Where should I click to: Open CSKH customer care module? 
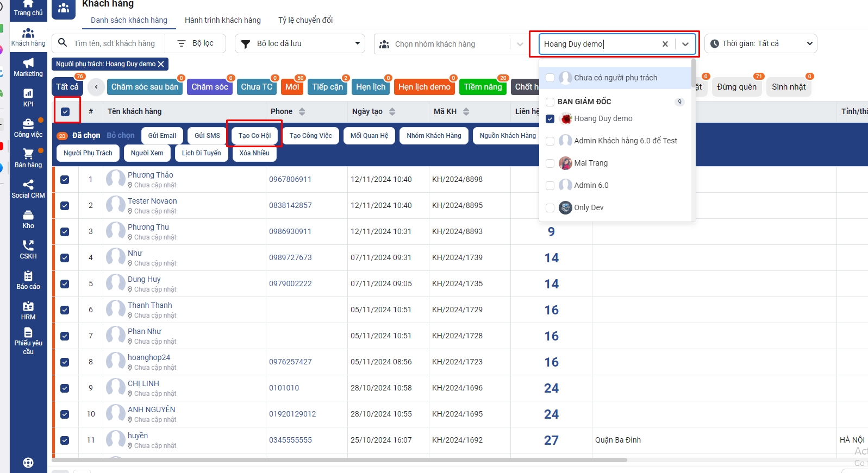[x=28, y=250]
